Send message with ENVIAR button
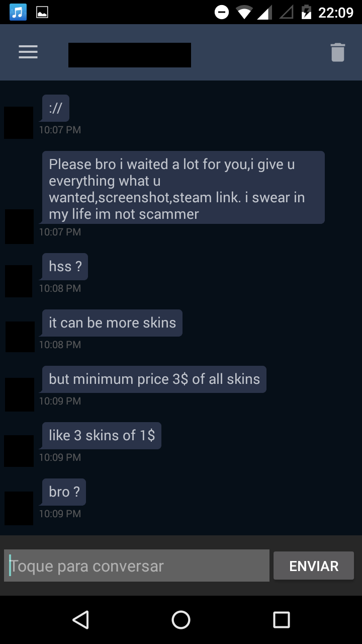Viewport: 362px width, 644px height. click(x=314, y=566)
